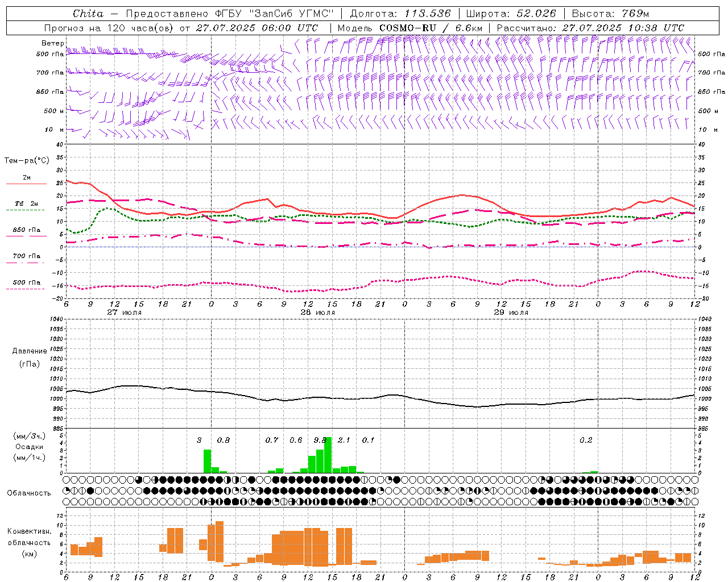Click the "Прогноз на 120 часа(ов)" text
728x582 pixels.
109,28
